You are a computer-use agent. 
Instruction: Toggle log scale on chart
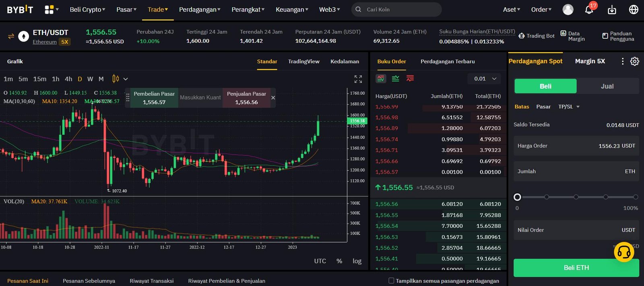click(x=357, y=261)
